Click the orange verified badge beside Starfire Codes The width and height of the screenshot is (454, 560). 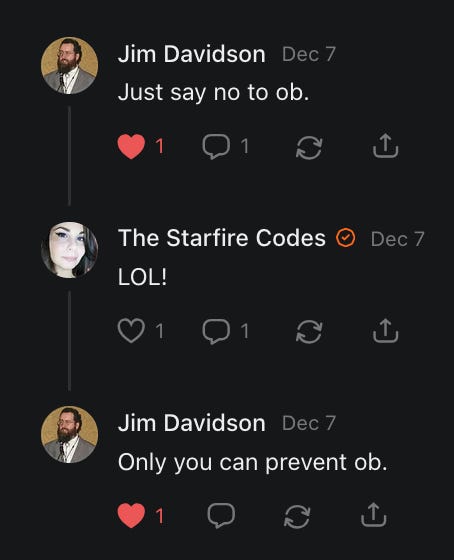[x=345, y=238]
